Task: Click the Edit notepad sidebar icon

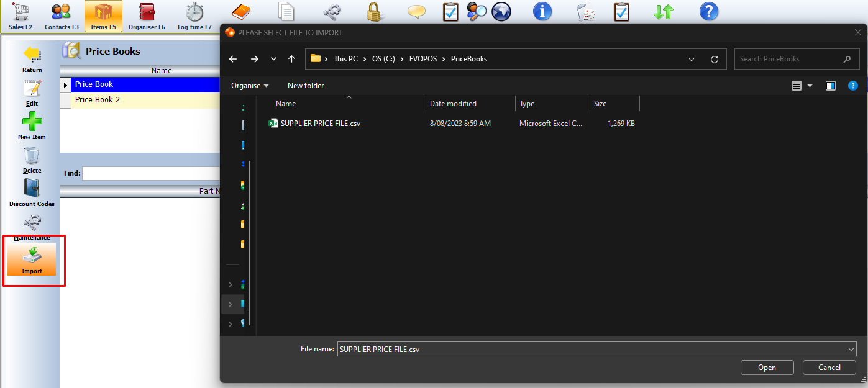Action: pyautogui.click(x=32, y=93)
